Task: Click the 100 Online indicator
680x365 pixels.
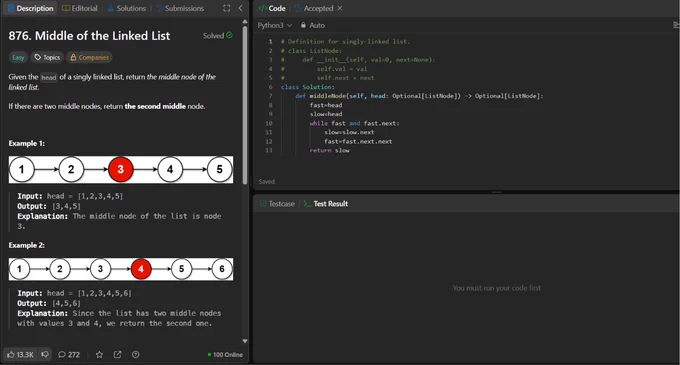Action: [x=225, y=355]
